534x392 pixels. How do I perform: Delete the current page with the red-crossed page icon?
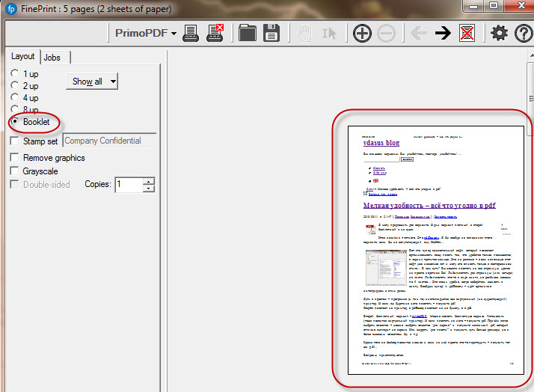coord(467,33)
